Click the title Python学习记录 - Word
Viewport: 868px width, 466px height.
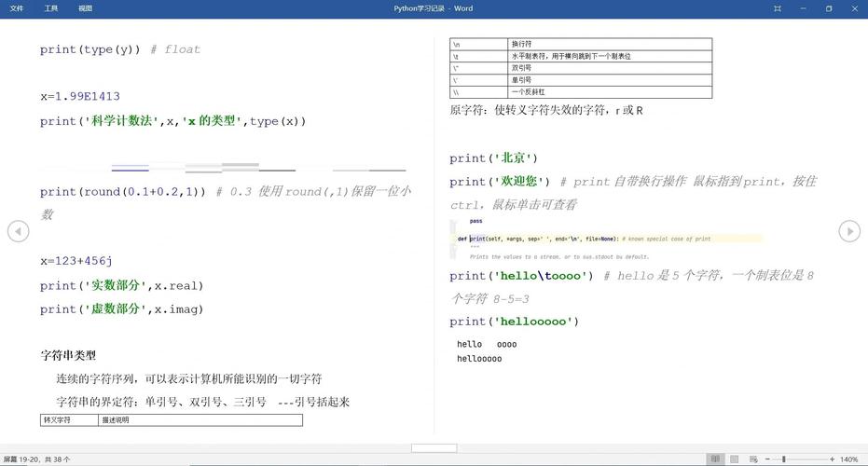434,8
